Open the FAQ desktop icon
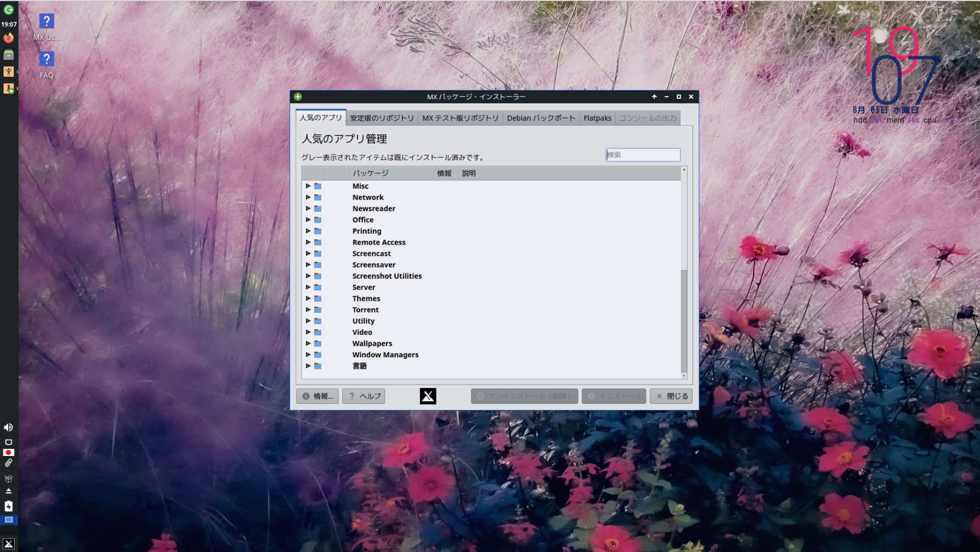 (x=47, y=65)
